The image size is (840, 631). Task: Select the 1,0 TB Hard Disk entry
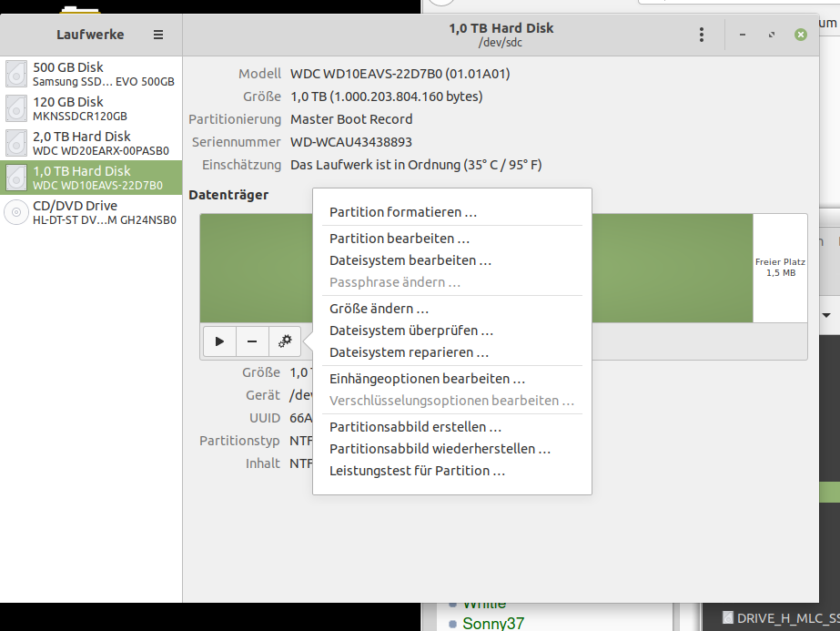point(91,178)
